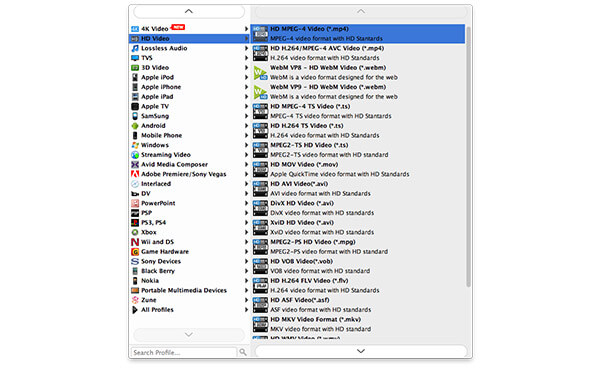Viewport: 600px width, 368px height.
Task: Click the Xbox green logo icon
Action: pyautogui.click(x=135, y=232)
